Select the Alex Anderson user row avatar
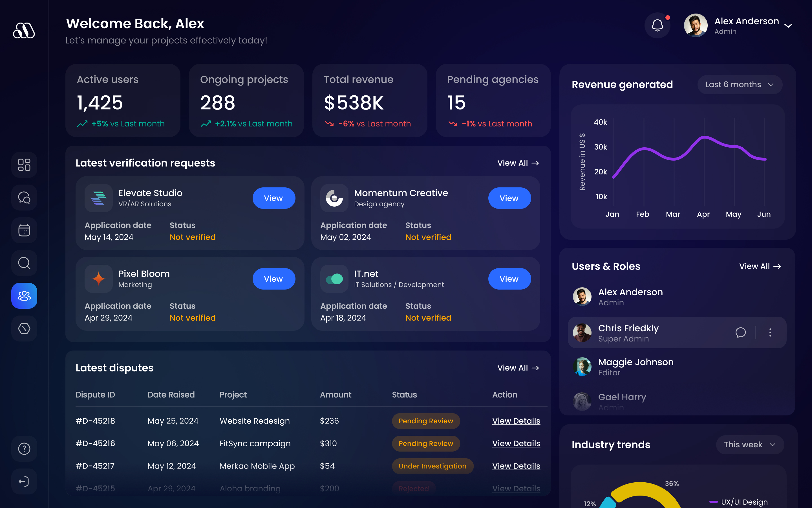 582,296
